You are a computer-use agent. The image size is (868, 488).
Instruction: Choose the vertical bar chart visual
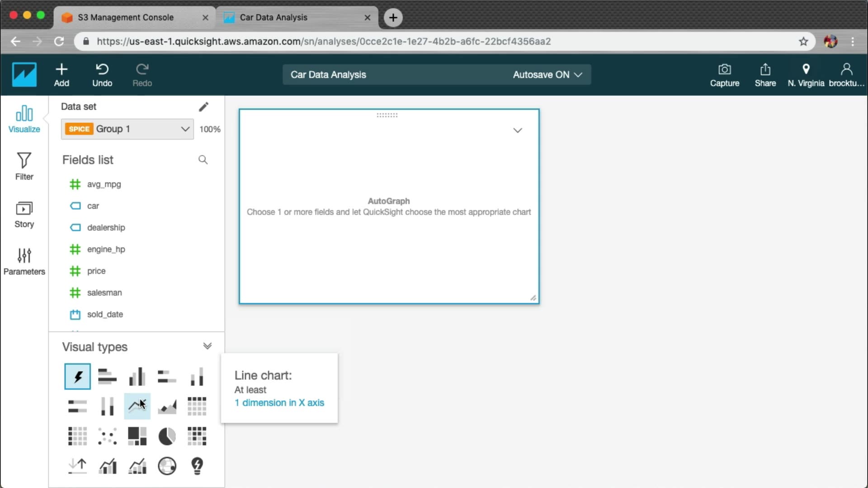pyautogui.click(x=137, y=376)
